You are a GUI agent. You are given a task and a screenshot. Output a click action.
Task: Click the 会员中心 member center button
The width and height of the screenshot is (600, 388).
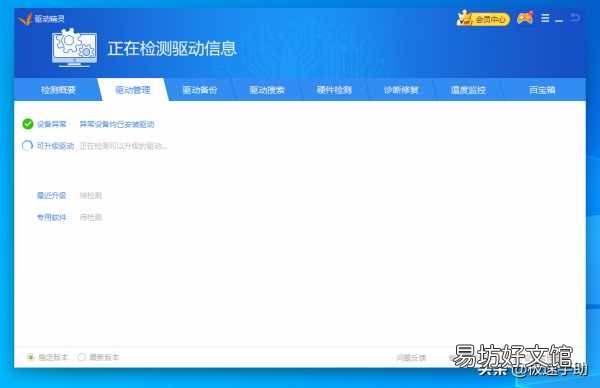483,18
